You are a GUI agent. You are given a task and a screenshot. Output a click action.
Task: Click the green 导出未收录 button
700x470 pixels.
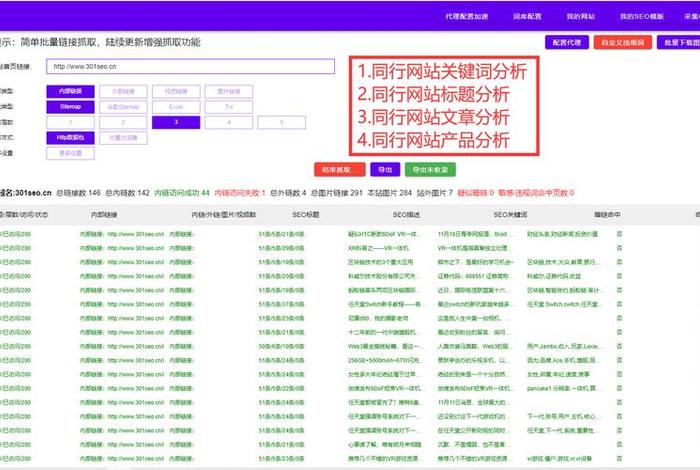click(x=430, y=170)
